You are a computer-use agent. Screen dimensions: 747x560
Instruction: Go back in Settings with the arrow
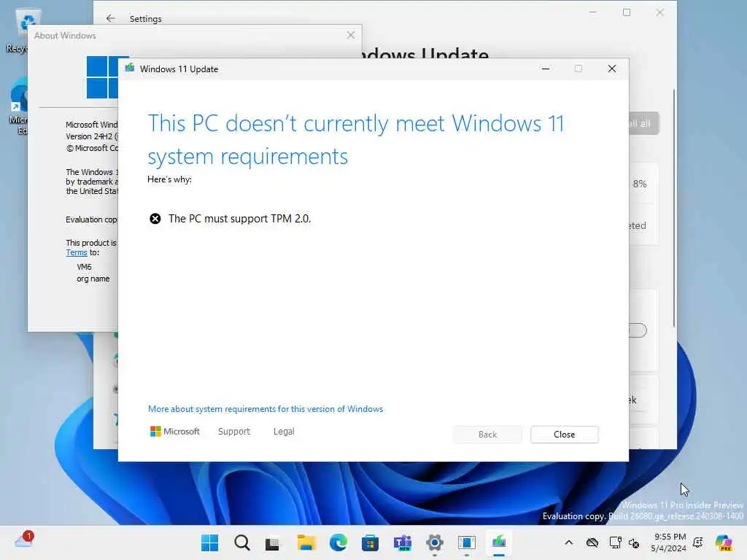pyautogui.click(x=111, y=18)
